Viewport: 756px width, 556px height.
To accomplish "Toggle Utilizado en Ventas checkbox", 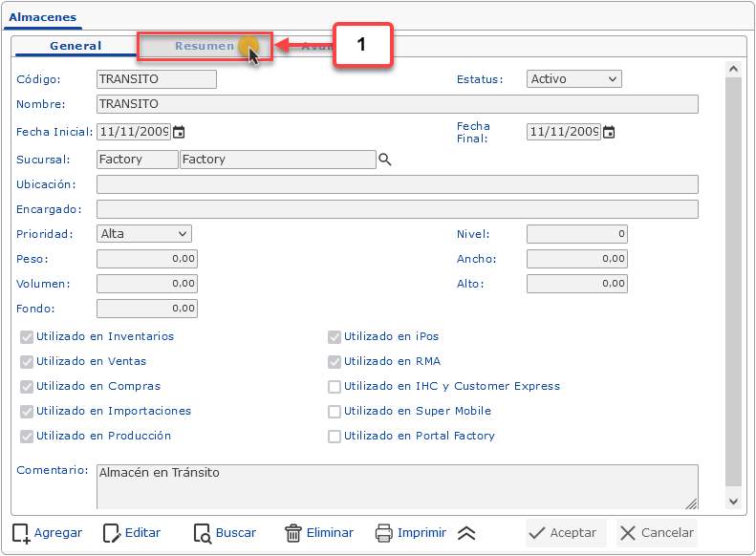I will [27, 362].
